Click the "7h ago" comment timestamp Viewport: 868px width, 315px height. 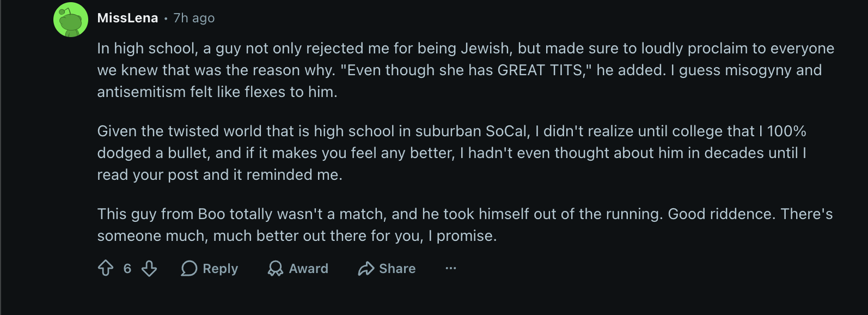(x=194, y=18)
